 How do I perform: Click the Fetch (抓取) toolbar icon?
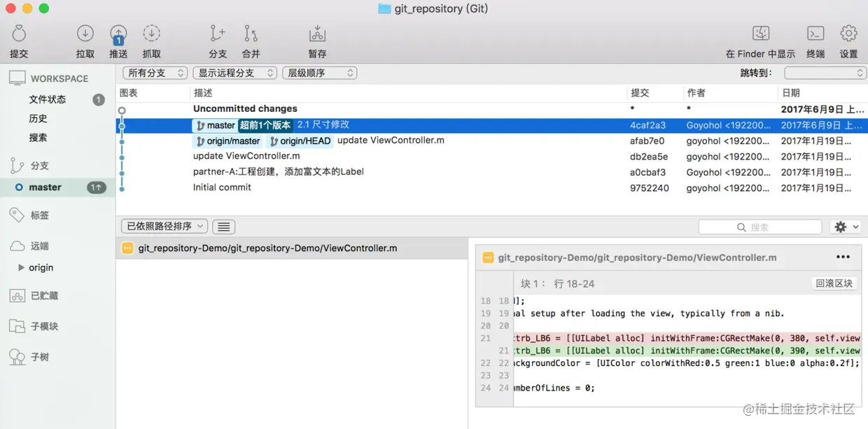pyautogui.click(x=152, y=34)
